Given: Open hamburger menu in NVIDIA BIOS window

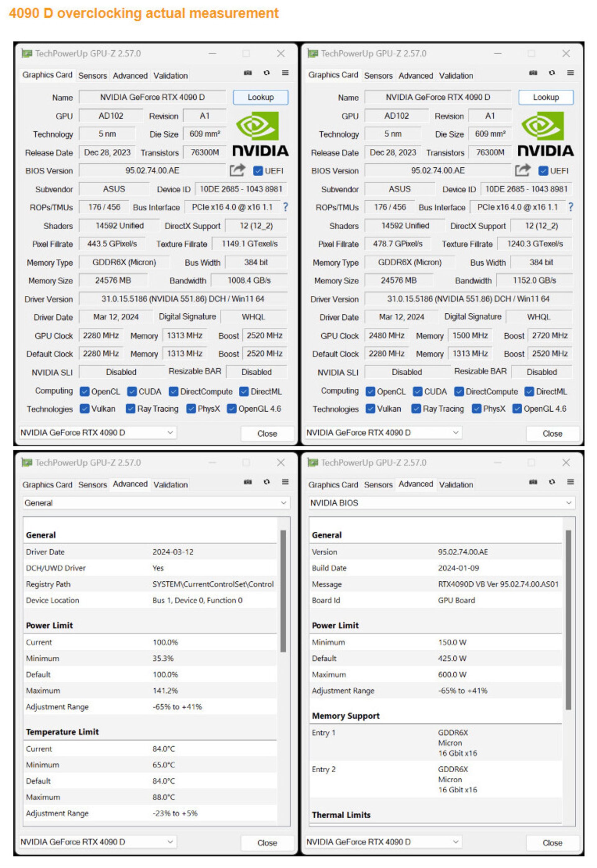Looking at the screenshot, I should 571,482.
